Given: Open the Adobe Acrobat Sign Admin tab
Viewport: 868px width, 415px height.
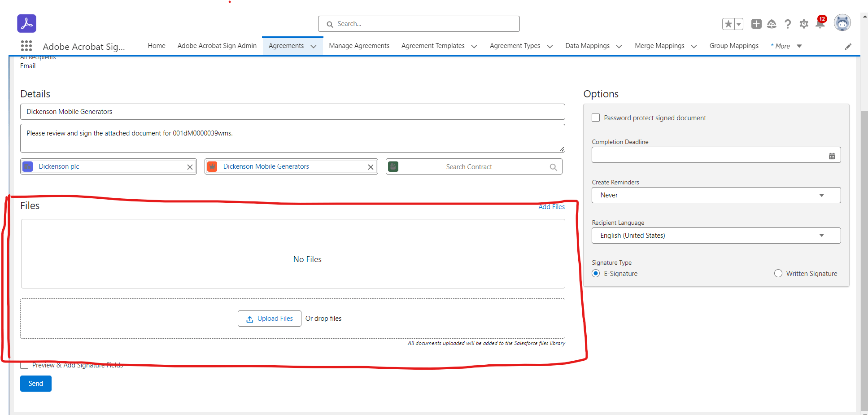Looking at the screenshot, I should tap(217, 45).
